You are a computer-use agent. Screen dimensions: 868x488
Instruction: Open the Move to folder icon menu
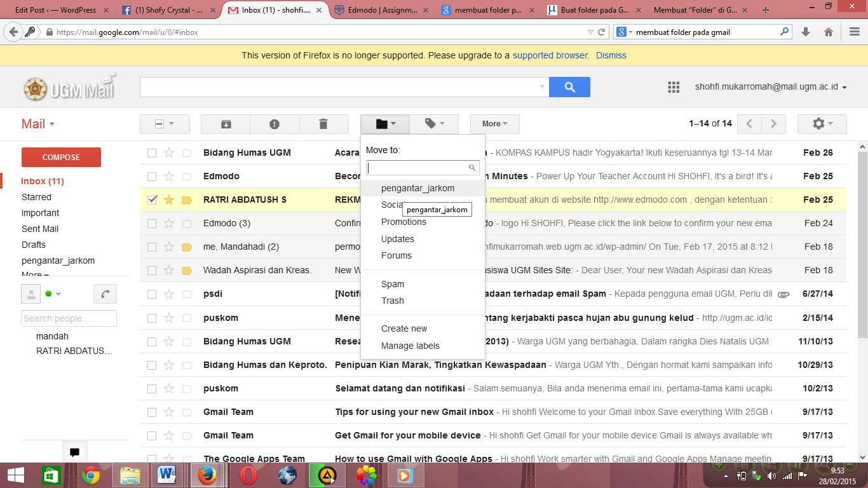point(385,124)
